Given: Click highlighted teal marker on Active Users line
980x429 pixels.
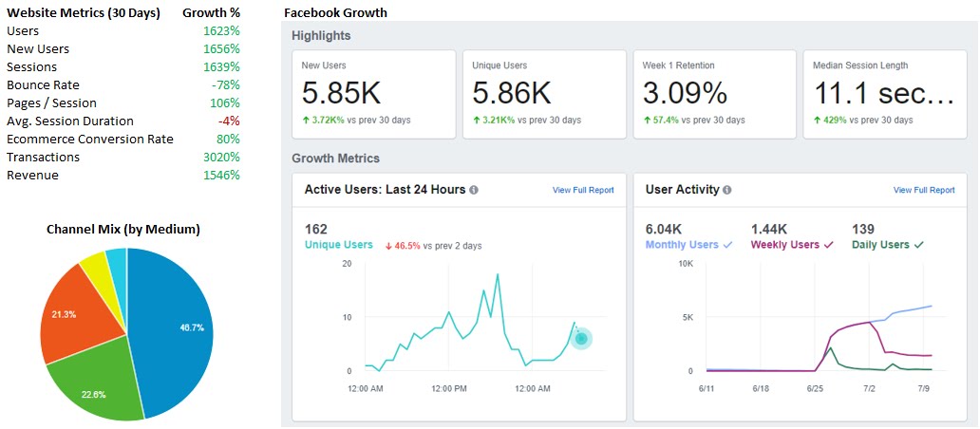Looking at the screenshot, I should [x=581, y=339].
